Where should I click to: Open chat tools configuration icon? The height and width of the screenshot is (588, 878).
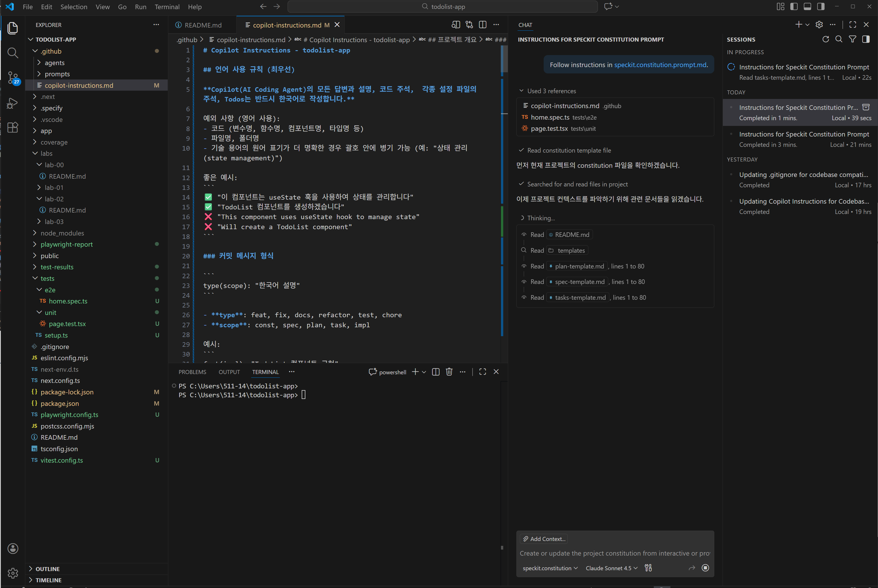click(648, 568)
